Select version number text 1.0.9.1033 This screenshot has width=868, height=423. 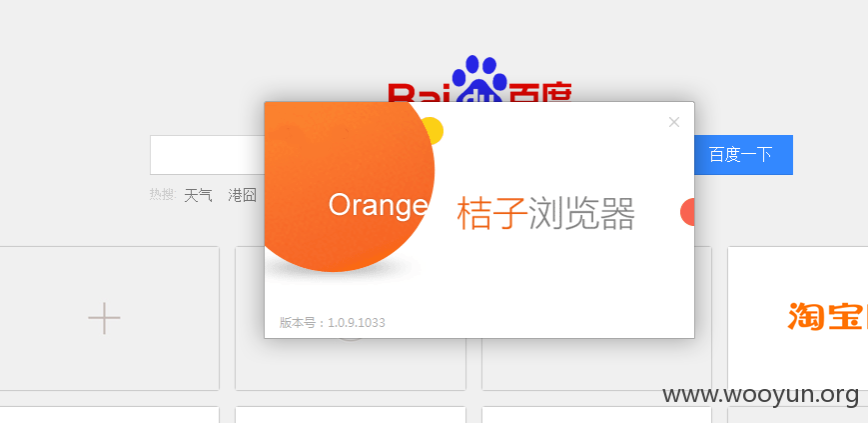(357, 323)
